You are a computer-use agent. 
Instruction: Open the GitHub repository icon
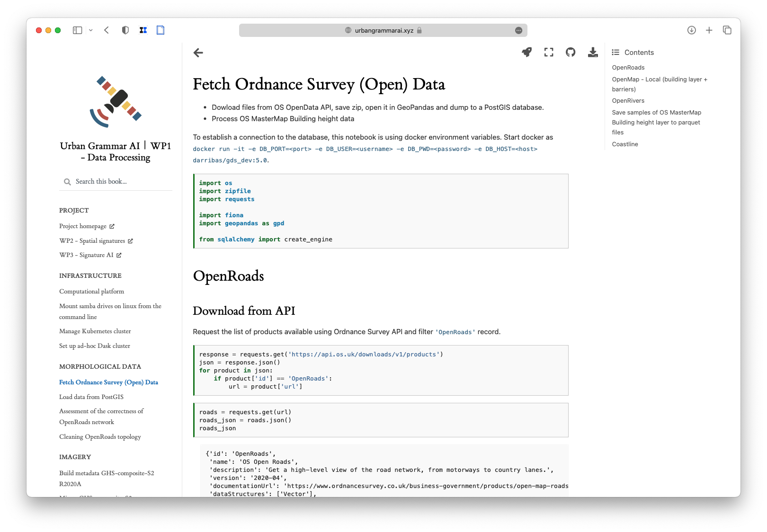(x=571, y=53)
